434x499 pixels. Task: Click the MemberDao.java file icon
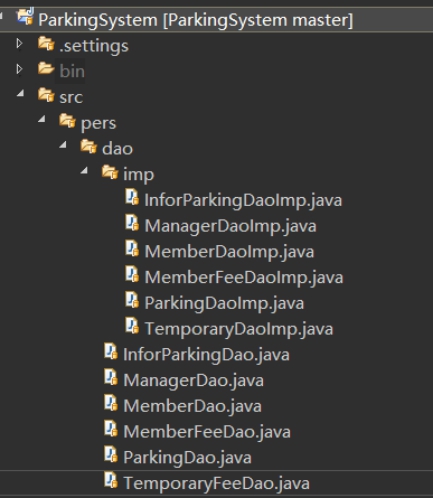click(111, 403)
